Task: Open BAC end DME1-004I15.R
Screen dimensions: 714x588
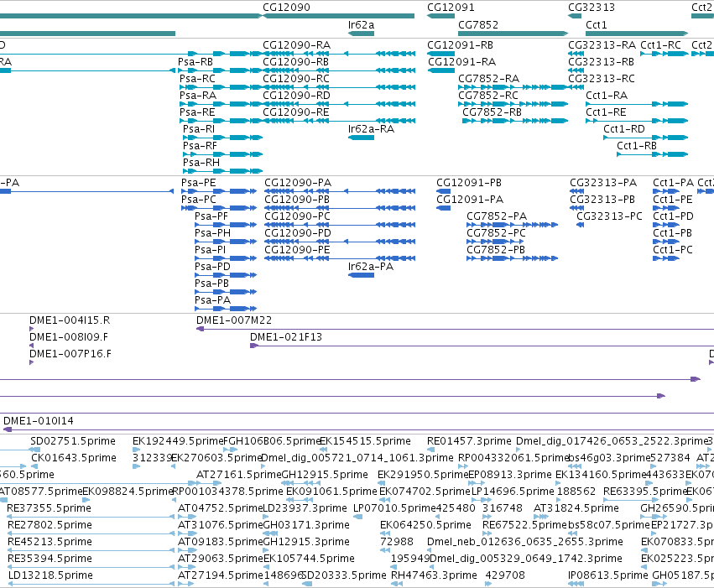Action: (x=70, y=320)
